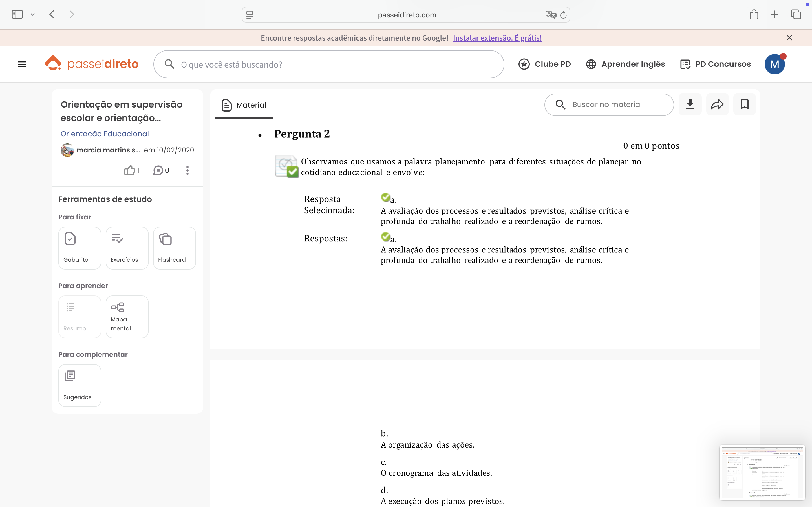Image resolution: width=812 pixels, height=507 pixels.
Task: Open the Mapa mental tool
Action: [x=127, y=317]
